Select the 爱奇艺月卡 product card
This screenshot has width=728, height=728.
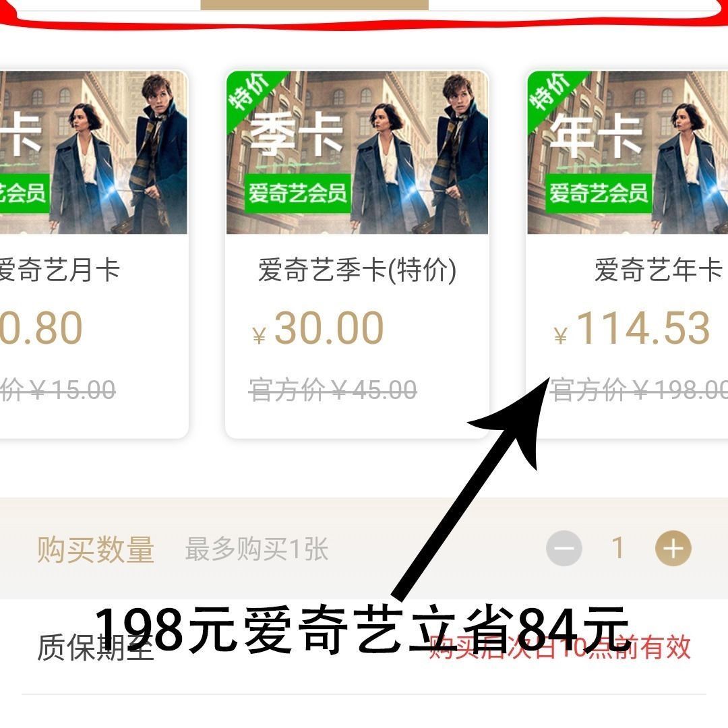pyautogui.click(x=94, y=254)
